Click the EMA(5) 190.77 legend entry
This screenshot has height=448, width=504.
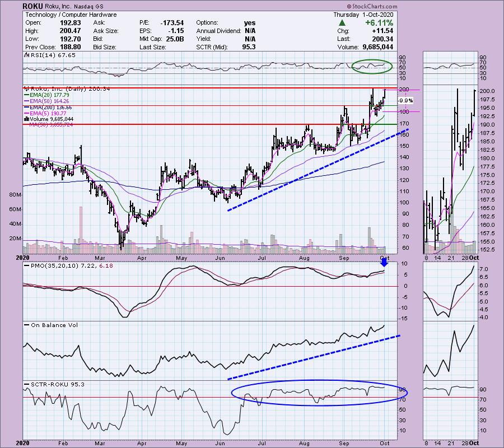pos(48,114)
